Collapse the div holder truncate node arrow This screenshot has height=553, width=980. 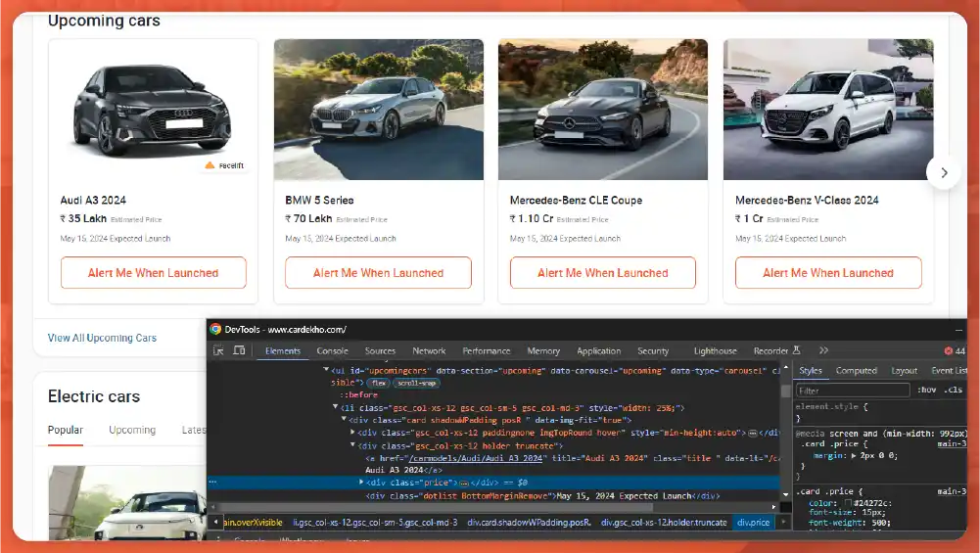pyautogui.click(x=352, y=445)
